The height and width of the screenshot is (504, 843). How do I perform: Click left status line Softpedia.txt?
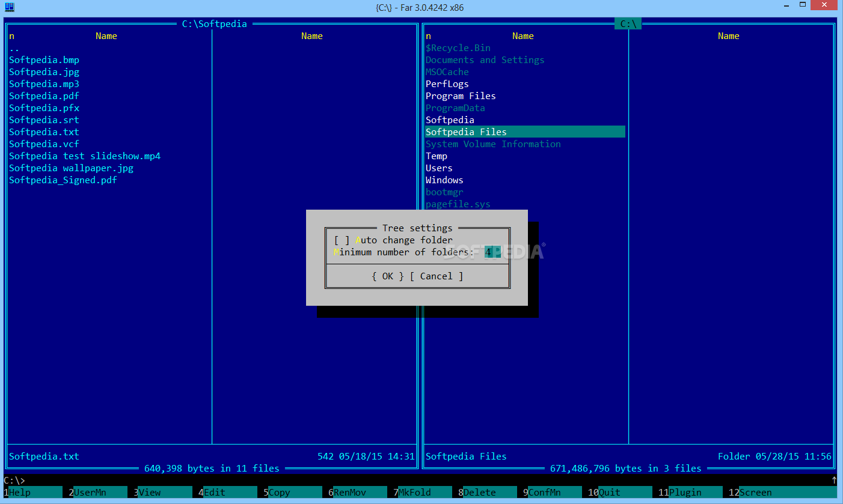44,457
